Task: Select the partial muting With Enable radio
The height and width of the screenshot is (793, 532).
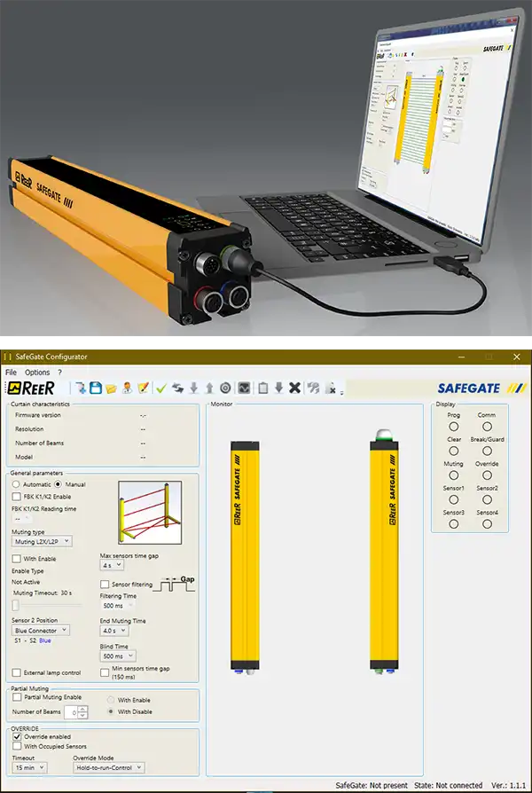Action: pyautogui.click(x=111, y=700)
